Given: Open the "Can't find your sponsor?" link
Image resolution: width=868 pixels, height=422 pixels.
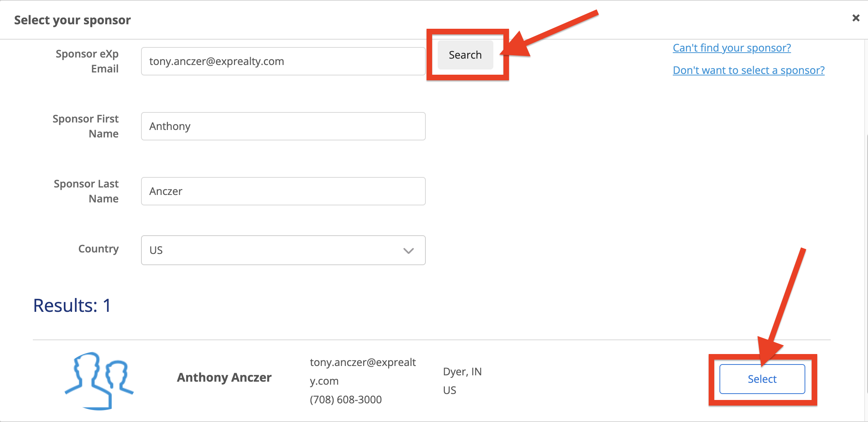Looking at the screenshot, I should (731, 48).
